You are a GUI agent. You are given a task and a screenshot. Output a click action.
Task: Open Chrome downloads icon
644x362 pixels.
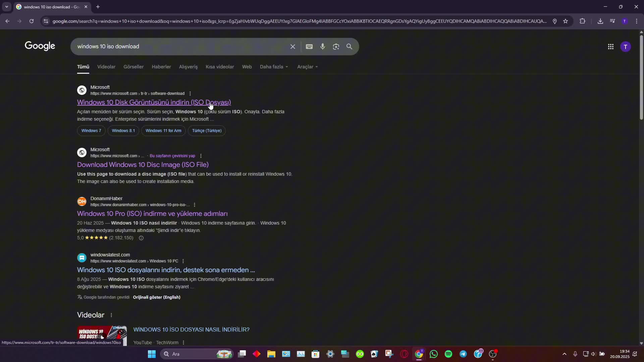pyautogui.click(x=600, y=21)
